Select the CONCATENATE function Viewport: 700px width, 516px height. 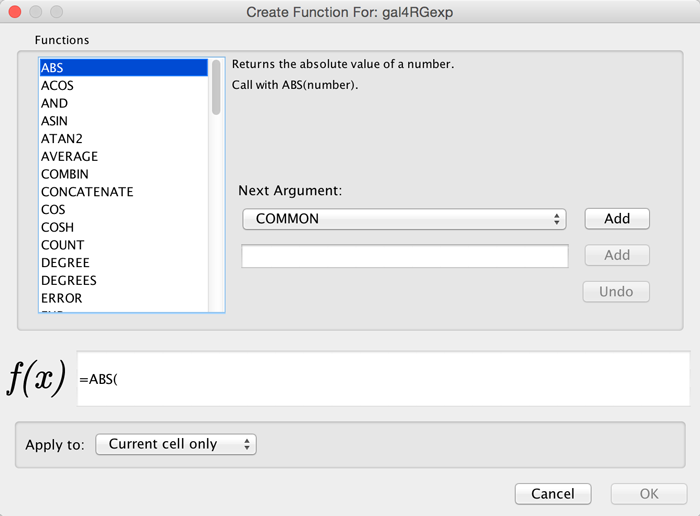[87, 192]
